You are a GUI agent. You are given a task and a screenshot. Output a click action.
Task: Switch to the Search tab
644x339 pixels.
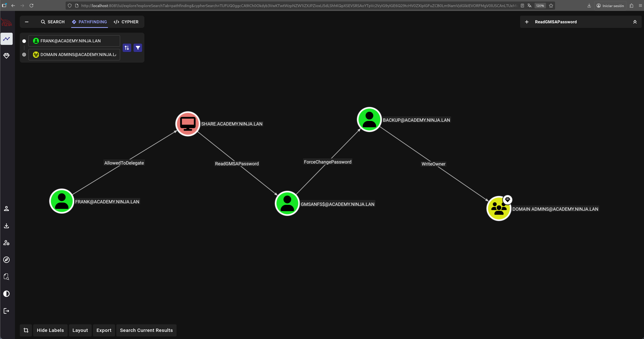(x=53, y=22)
